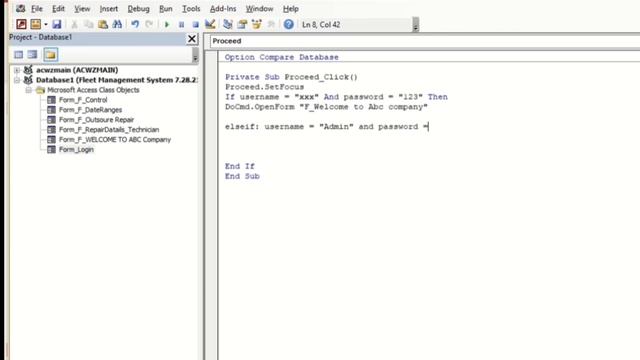
Task: Click the Proceed.SetFocus code line
Action: point(264,87)
